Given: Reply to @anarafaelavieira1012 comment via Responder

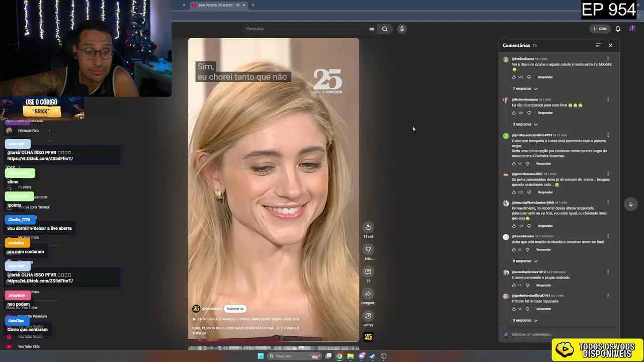Looking at the screenshot, I should [x=543, y=285].
